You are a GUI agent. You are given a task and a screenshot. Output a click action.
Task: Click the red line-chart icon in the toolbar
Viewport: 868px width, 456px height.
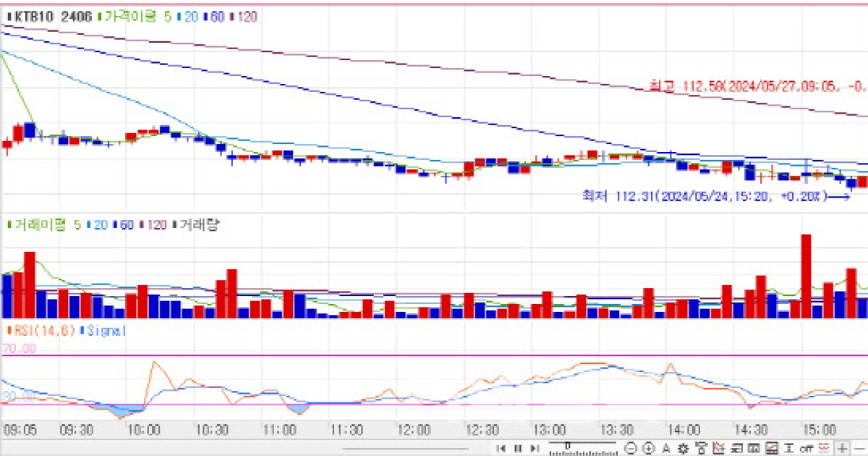[x=718, y=449]
